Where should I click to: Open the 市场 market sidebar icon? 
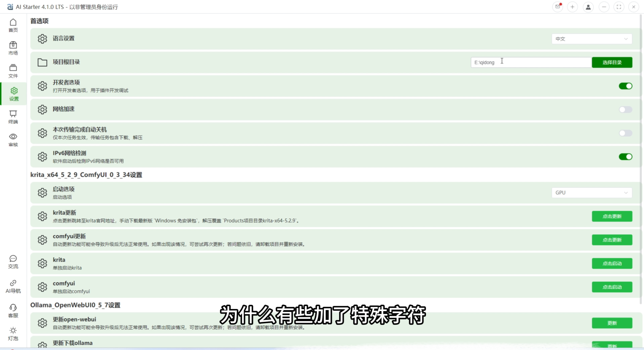pyautogui.click(x=13, y=48)
